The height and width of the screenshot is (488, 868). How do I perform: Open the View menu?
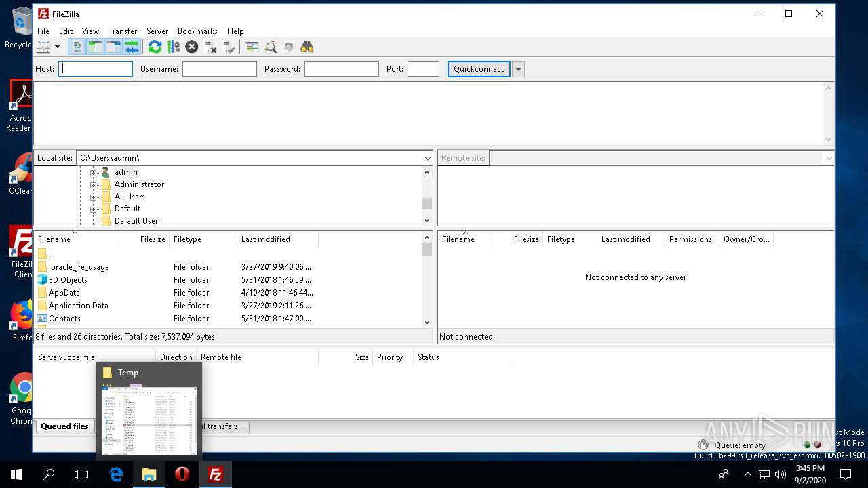coord(90,31)
